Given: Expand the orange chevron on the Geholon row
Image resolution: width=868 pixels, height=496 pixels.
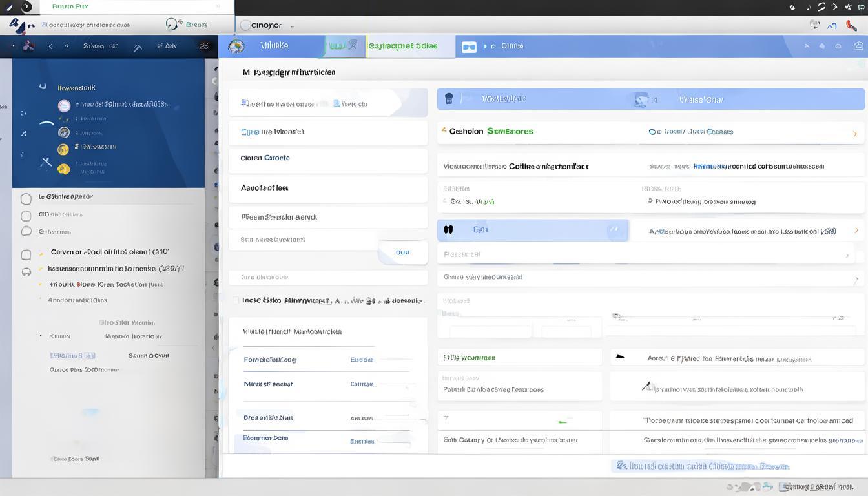Looking at the screenshot, I should pos(855,134).
